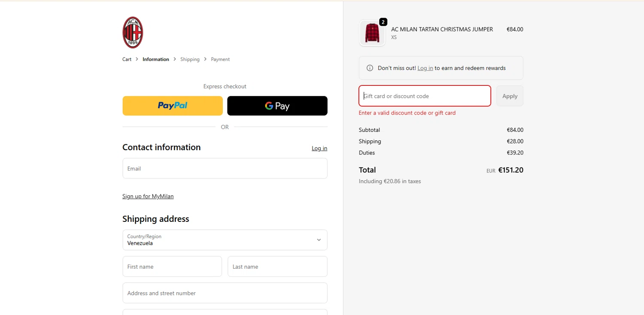Click Log in link in rewards notice
The image size is (644, 315).
[425, 68]
